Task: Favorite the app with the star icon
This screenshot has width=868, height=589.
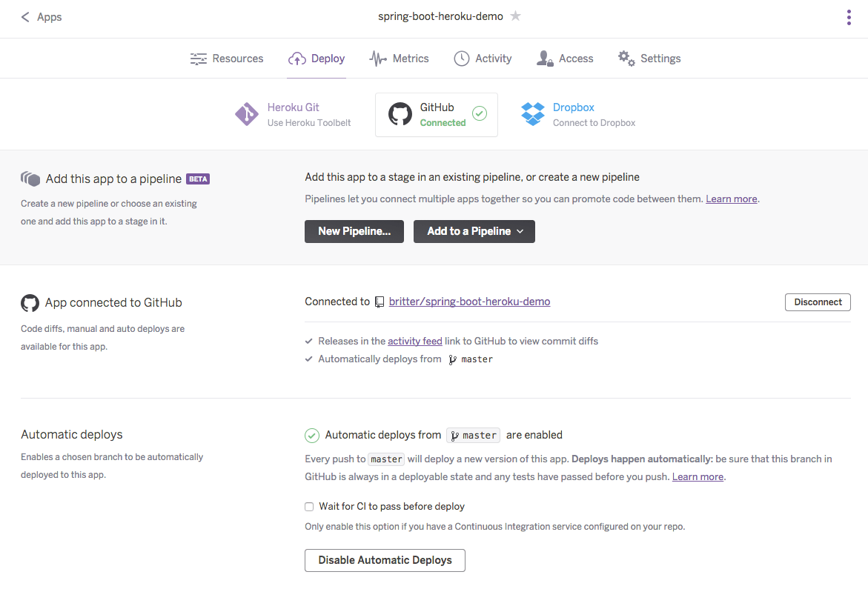Action: tap(516, 16)
